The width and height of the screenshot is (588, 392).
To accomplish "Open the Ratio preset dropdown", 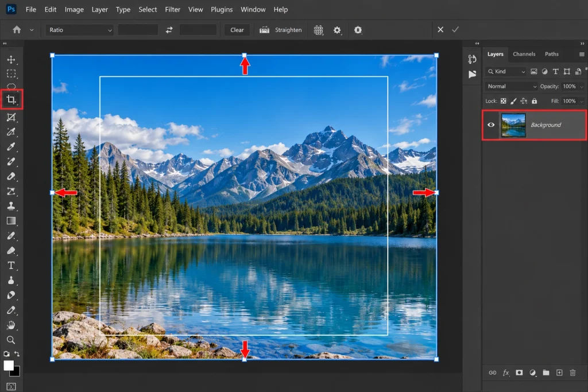I will click(79, 30).
